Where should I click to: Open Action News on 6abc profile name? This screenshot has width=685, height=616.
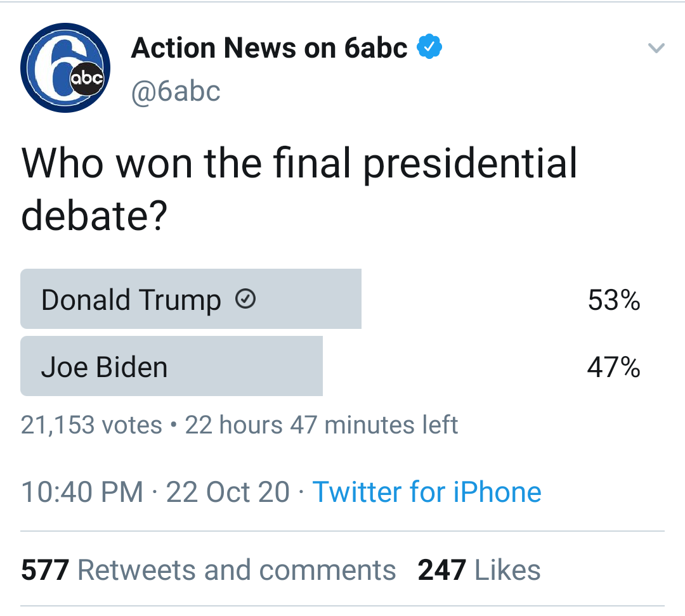[x=269, y=48]
